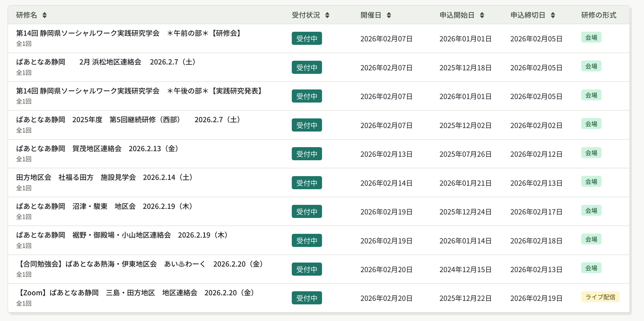Open Zoom 三島・田方地区 連絡会 training
Viewport: 644px width, 321px height.
click(x=136, y=293)
